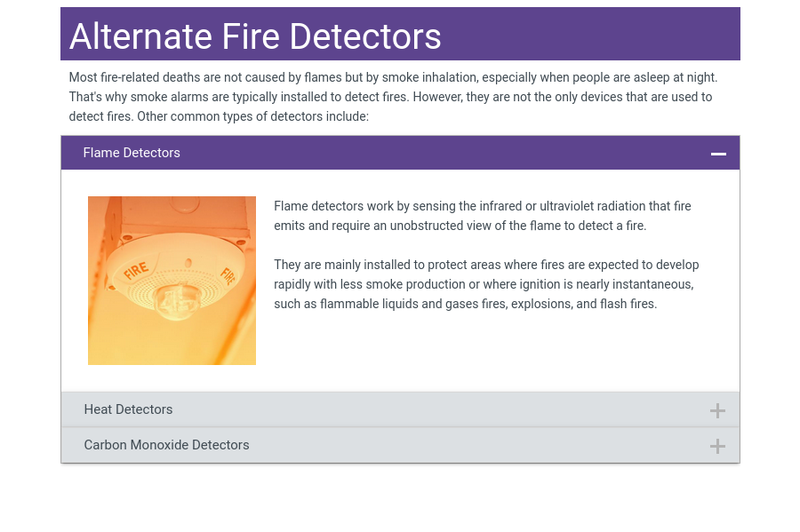Click the line "rapidly with less smoke production"
The width and height of the screenshot is (800, 532).
point(483,284)
